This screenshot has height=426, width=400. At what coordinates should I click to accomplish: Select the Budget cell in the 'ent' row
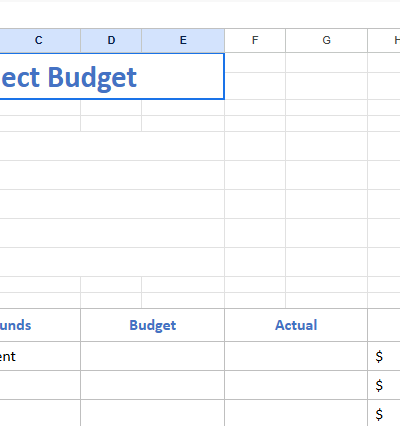pos(153,356)
